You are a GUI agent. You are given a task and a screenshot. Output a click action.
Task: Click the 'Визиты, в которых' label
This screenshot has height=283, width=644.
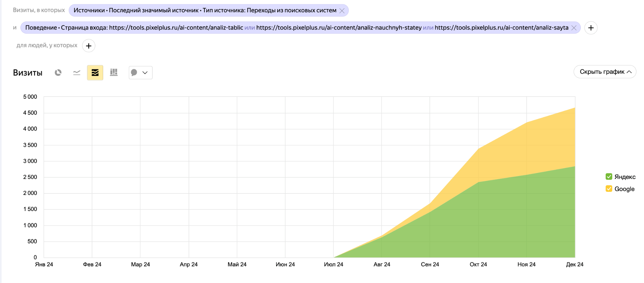(x=39, y=10)
